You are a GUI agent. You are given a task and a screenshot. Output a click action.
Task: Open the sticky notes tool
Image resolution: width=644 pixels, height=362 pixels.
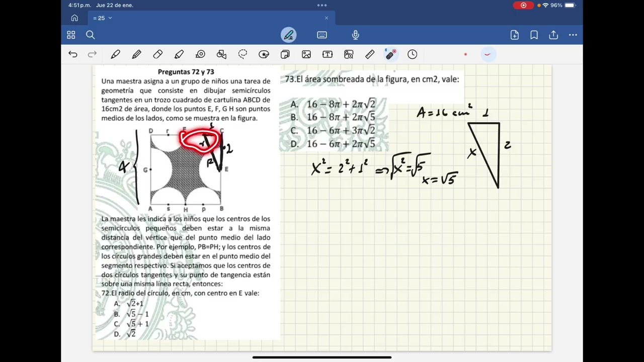tap(285, 54)
